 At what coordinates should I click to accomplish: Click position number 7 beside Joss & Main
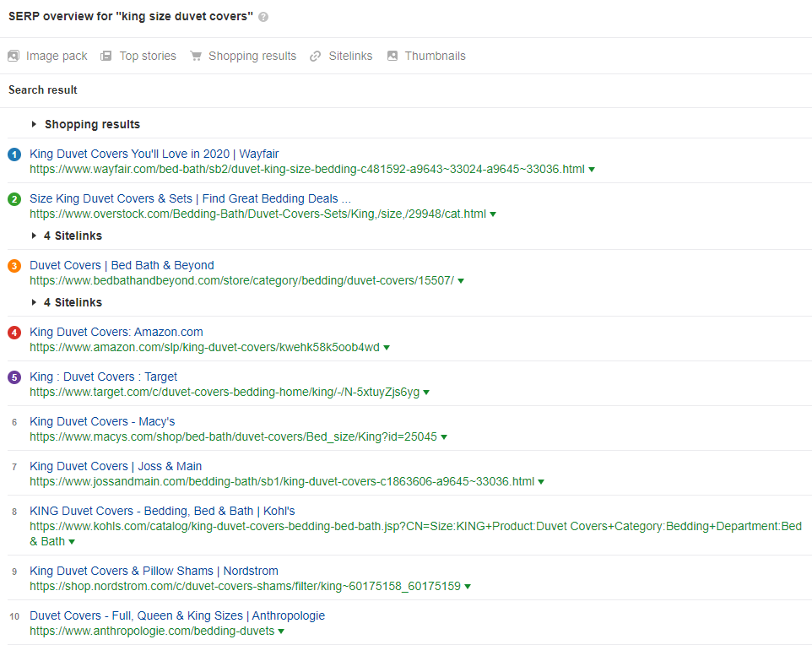14,467
